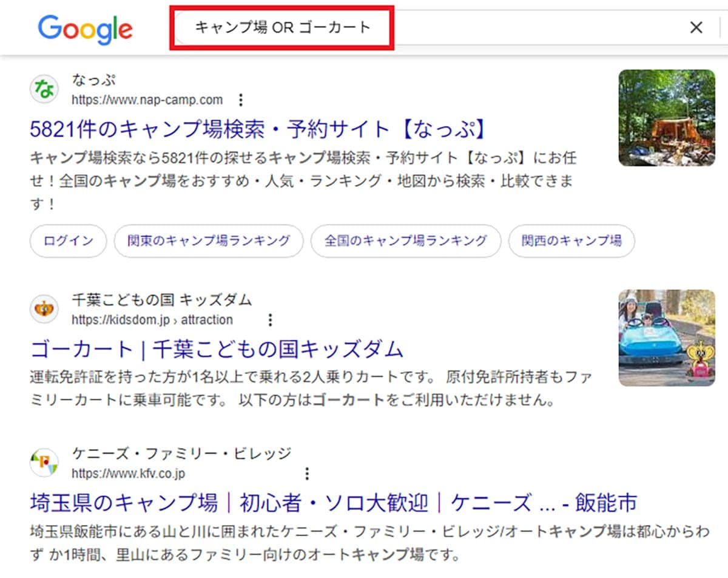
Task: Open the three-dot menu for キッズダム result
Action: coord(269,320)
